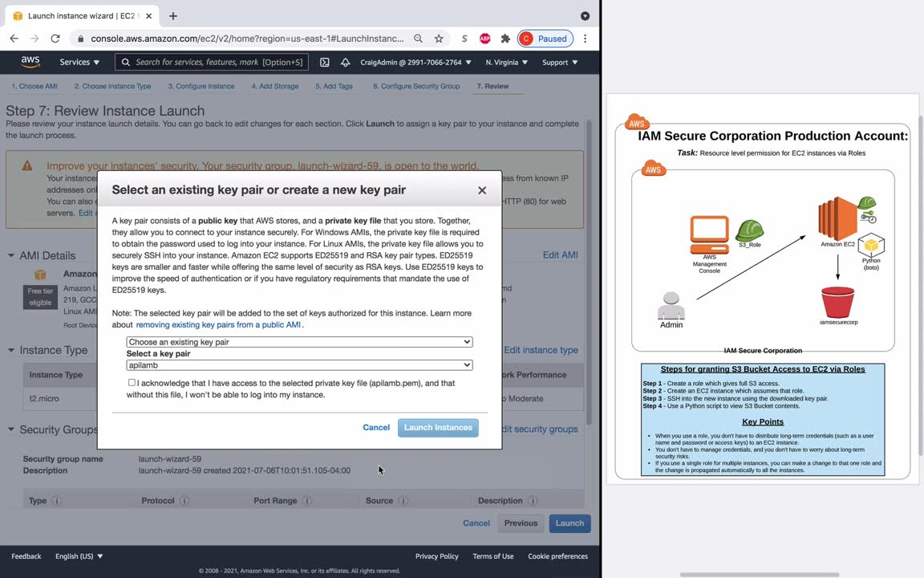Bookmark page with the star icon

click(439, 39)
